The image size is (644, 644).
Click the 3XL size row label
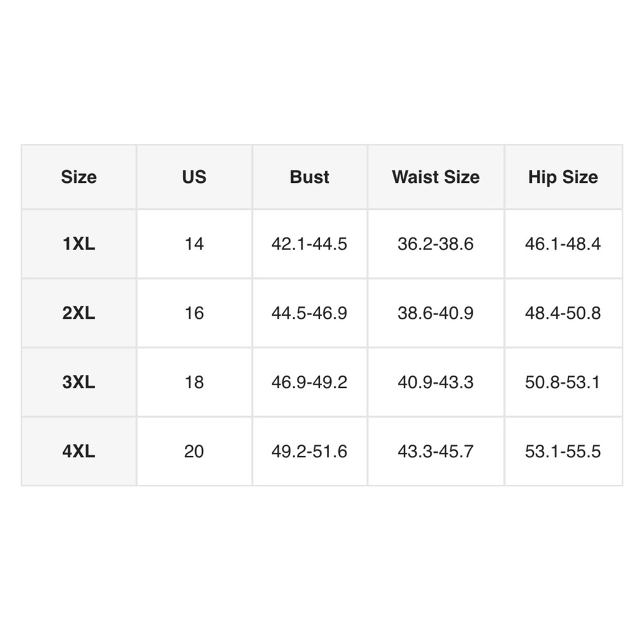tap(79, 383)
